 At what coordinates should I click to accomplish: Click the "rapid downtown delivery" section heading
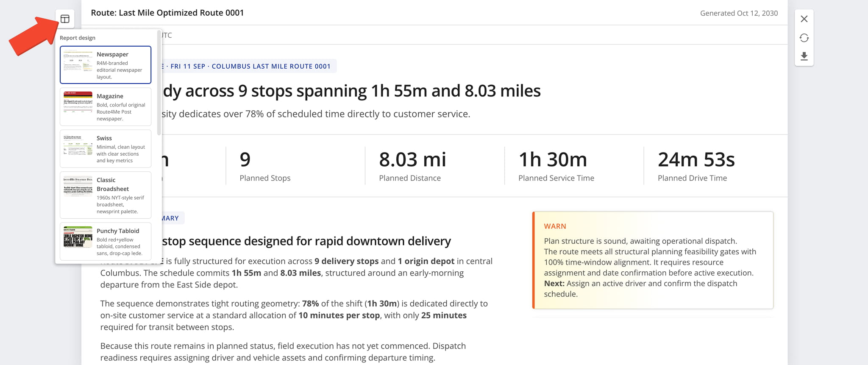(306, 241)
